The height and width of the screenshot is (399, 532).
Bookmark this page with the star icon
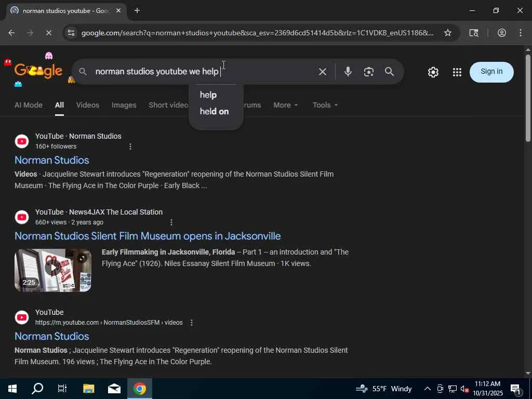[x=447, y=33]
